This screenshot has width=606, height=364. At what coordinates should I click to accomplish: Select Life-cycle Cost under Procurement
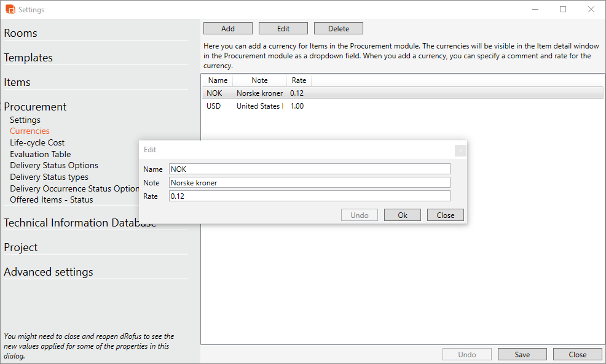[x=37, y=142]
